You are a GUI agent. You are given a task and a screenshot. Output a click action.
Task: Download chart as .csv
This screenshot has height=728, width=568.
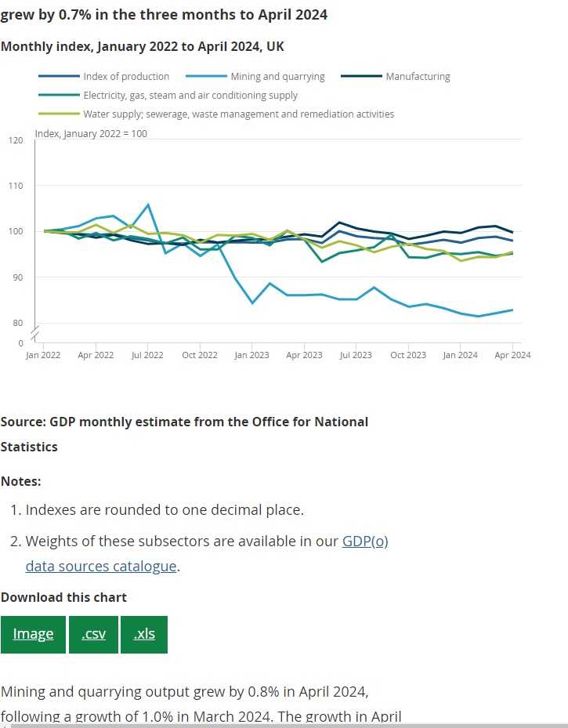click(93, 634)
